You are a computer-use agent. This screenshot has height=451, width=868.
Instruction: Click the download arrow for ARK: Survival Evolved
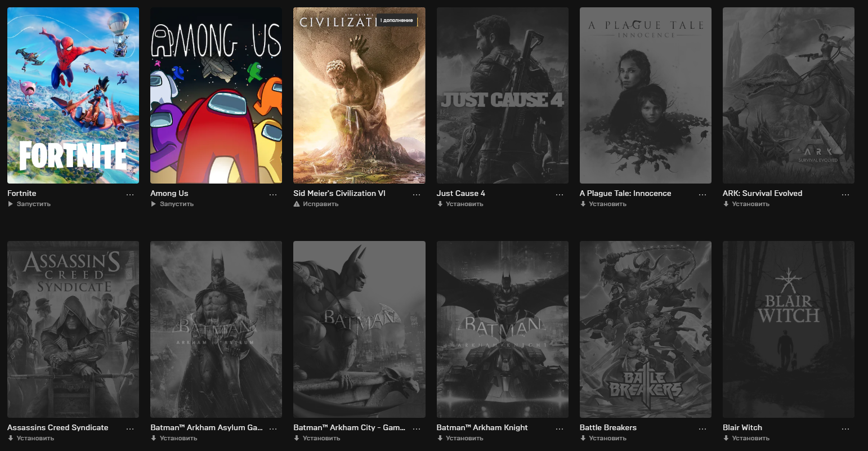[726, 204]
